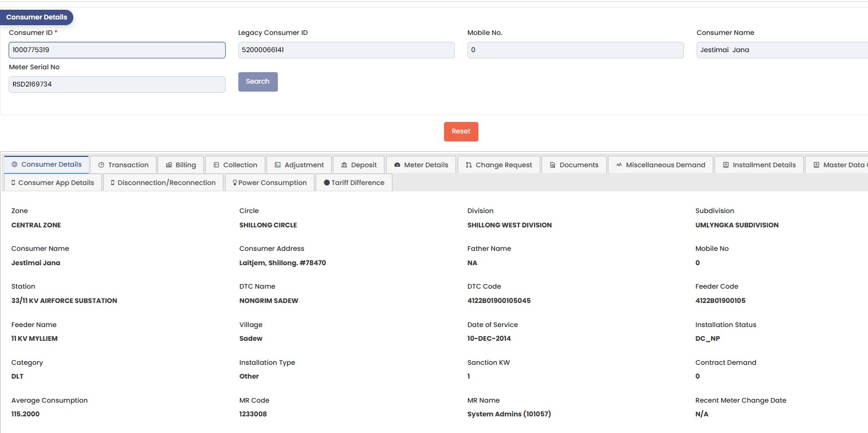
Task: Click the phone icon on Consumer App Details
Action: pyautogui.click(x=13, y=183)
